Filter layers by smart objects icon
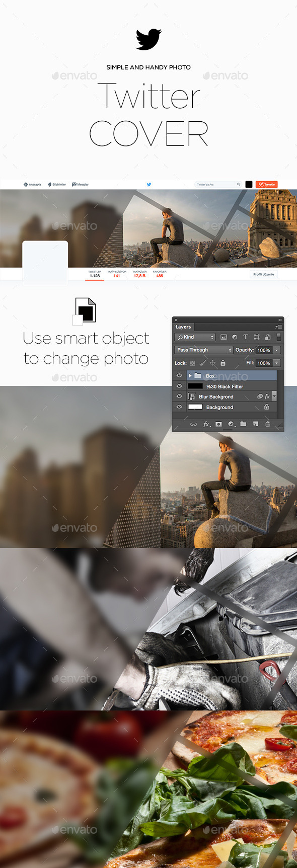The image size is (297, 868). (268, 337)
